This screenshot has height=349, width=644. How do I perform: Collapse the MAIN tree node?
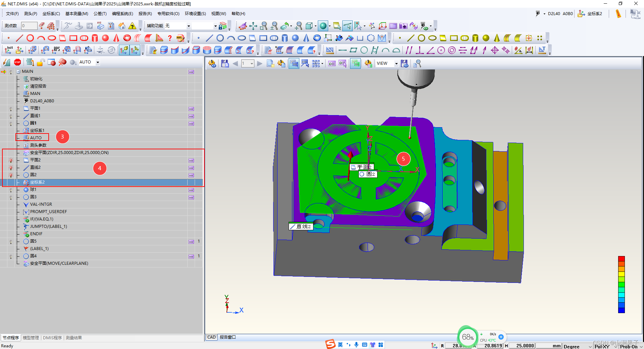pos(18,71)
